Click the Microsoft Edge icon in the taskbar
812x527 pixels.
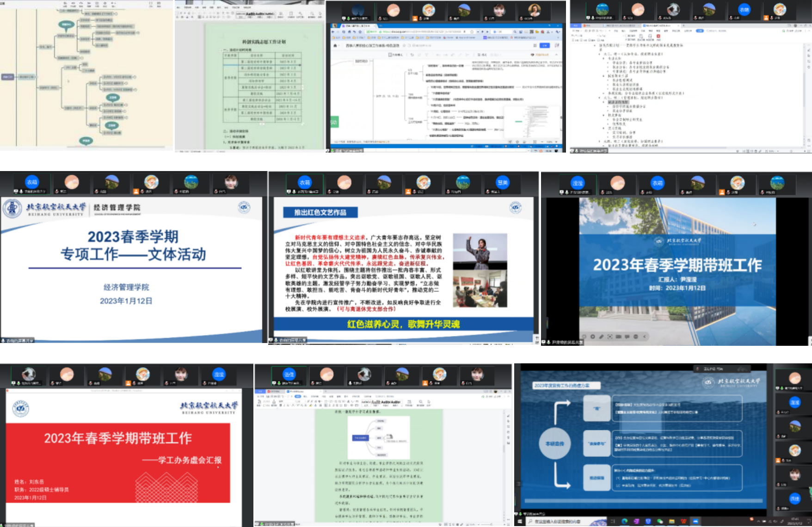(x=625, y=521)
